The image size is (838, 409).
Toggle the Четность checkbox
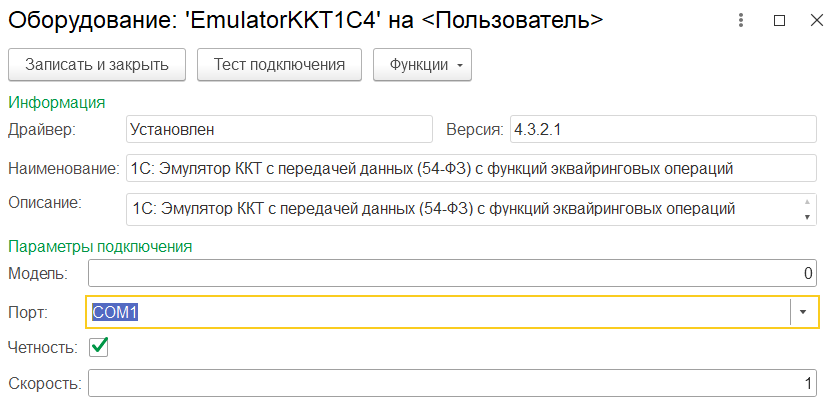point(99,347)
